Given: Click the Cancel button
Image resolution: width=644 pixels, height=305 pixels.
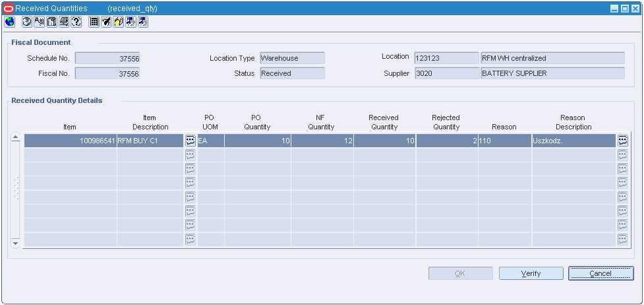Looking at the screenshot, I should point(601,273).
